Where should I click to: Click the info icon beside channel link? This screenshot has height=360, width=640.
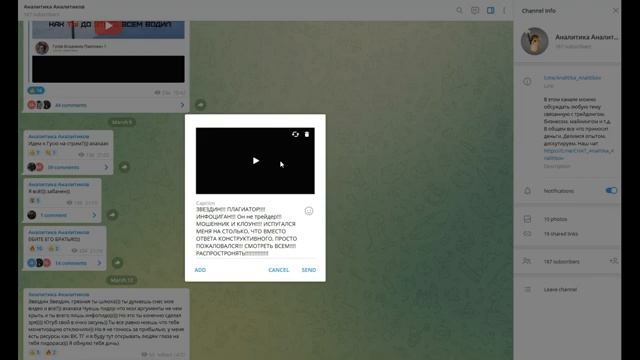tap(527, 82)
